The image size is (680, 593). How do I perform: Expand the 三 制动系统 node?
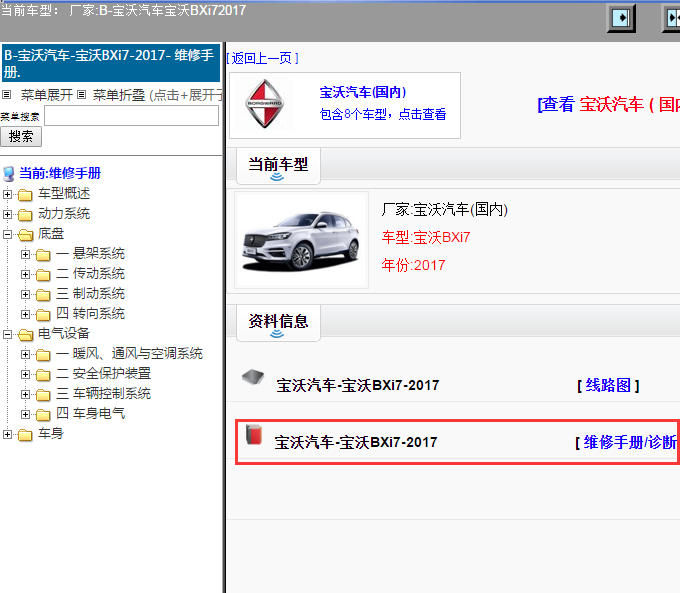pyautogui.click(x=25, y=294)
